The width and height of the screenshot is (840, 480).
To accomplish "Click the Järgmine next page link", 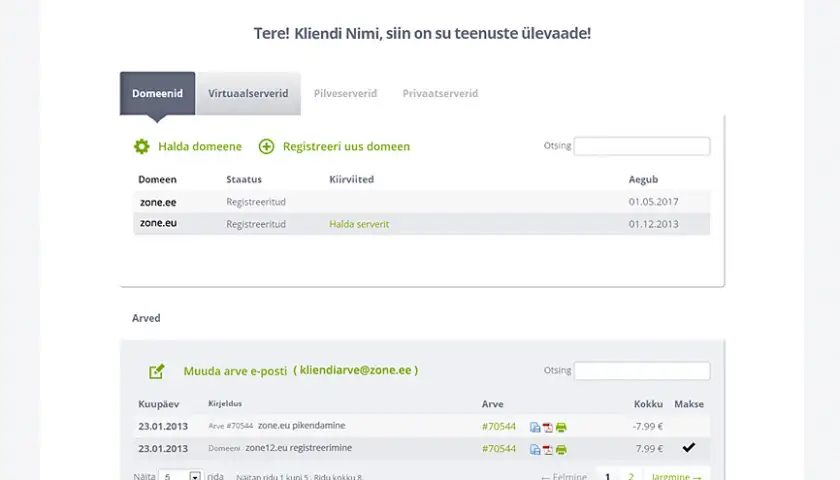I will [x=676, y=476].
